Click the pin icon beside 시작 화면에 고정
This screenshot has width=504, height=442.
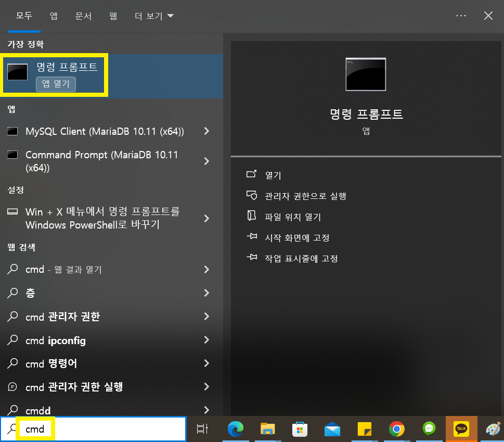point(252,236)
